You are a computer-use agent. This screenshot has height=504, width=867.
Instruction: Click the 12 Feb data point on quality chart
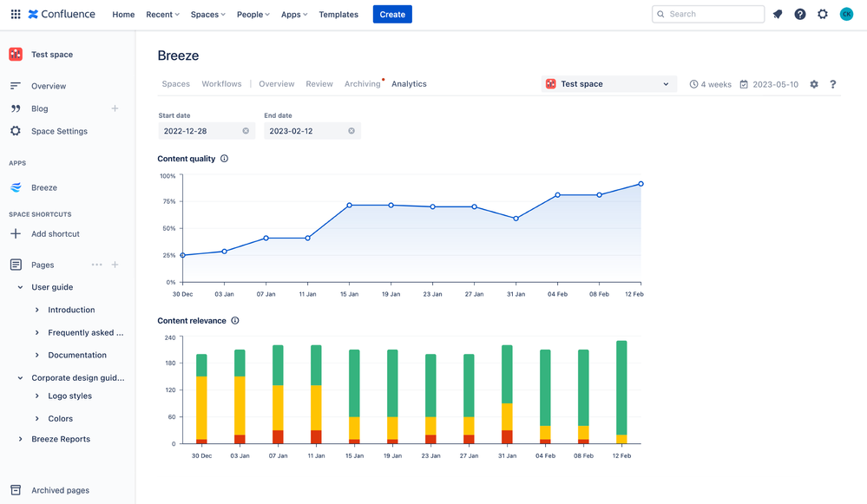click(640, 184)
